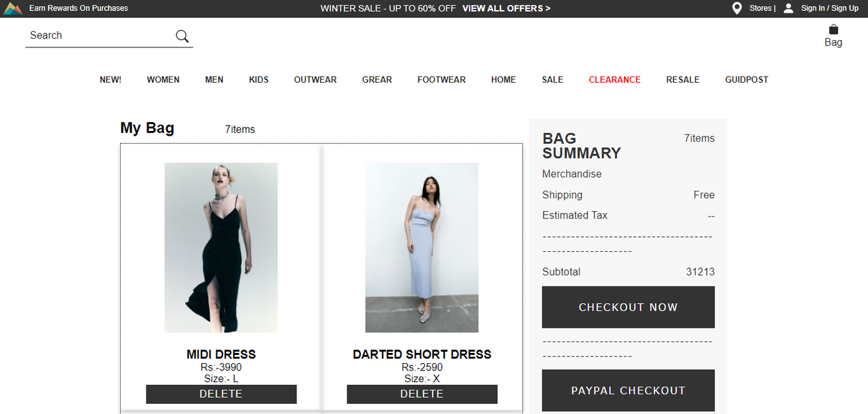Click the BAG SUMMARY heading
This screenshot has width=868, height=414.
coord(581,146)
